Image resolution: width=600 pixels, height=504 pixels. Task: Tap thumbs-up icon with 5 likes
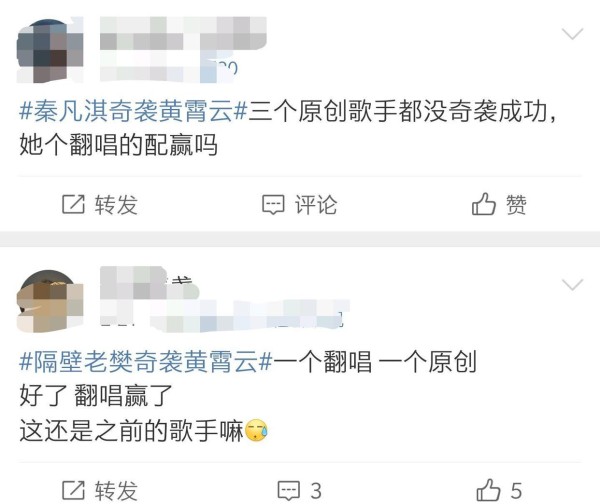point(488,490)
